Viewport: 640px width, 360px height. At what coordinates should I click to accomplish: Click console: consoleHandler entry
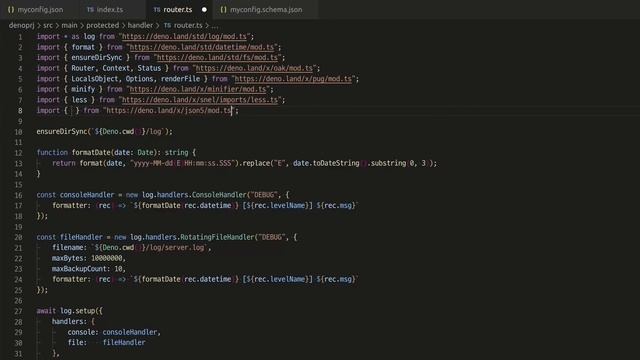tap(114, 332)
